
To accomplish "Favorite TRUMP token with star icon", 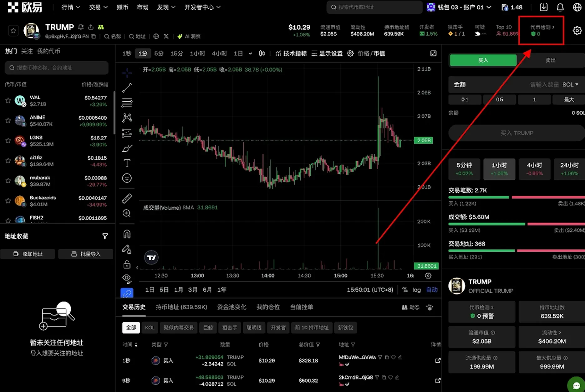I will coord(13,31).
